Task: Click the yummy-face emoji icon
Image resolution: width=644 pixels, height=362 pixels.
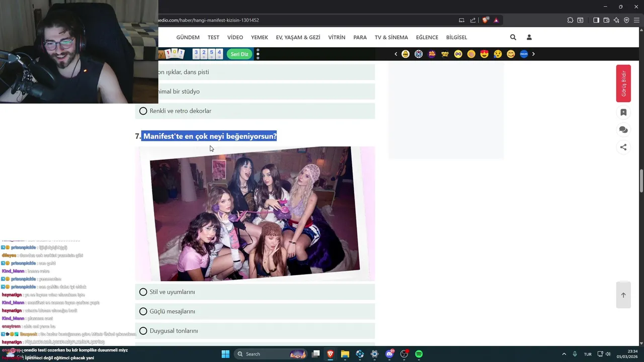Action: click(511, 54)
